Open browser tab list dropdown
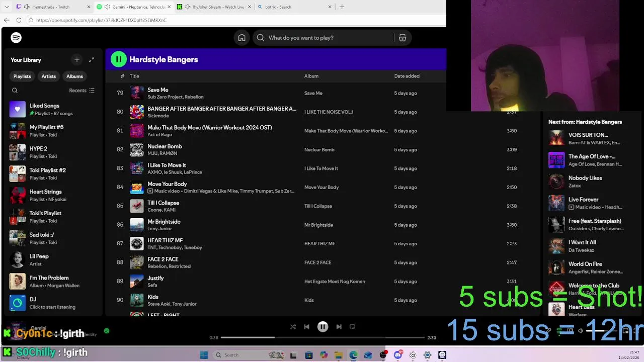Image resolution: width=644 pixels, height=362 pixels. (6, 7)
